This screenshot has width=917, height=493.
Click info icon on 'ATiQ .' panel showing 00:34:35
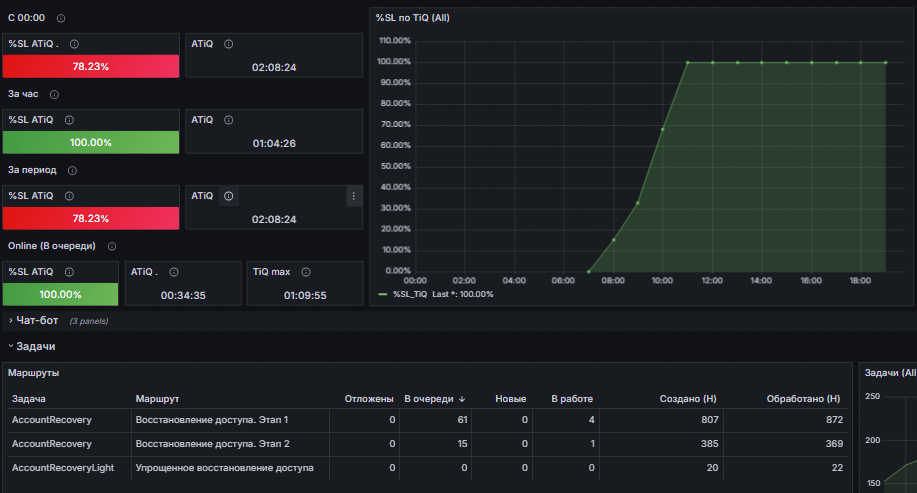174,272
